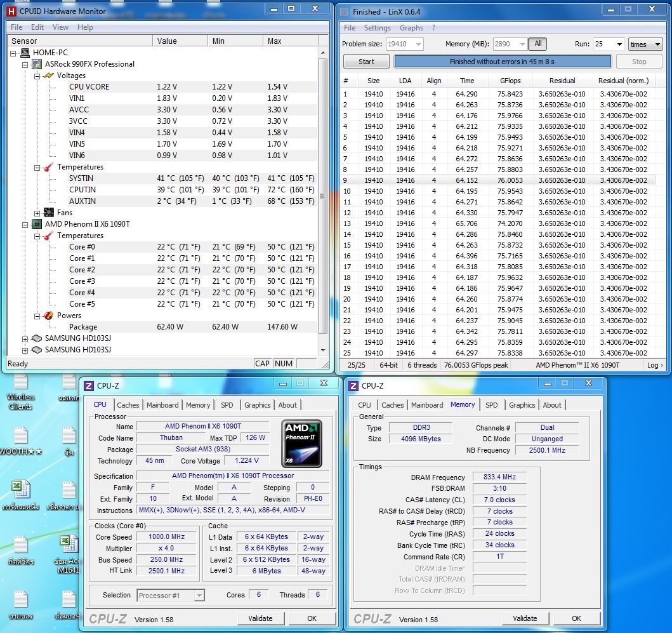Screen dimensions: 672x633
Task: Open Graphics tab in CPU-Z Memory window
Action: point(522,405)
